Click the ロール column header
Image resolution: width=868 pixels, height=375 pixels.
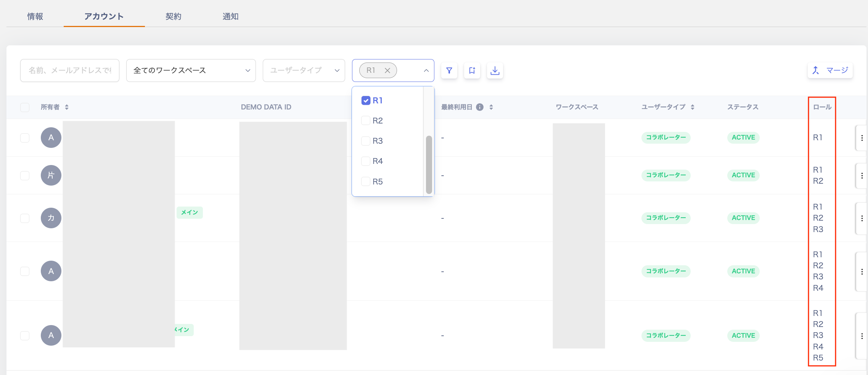(x=822, y=107)
